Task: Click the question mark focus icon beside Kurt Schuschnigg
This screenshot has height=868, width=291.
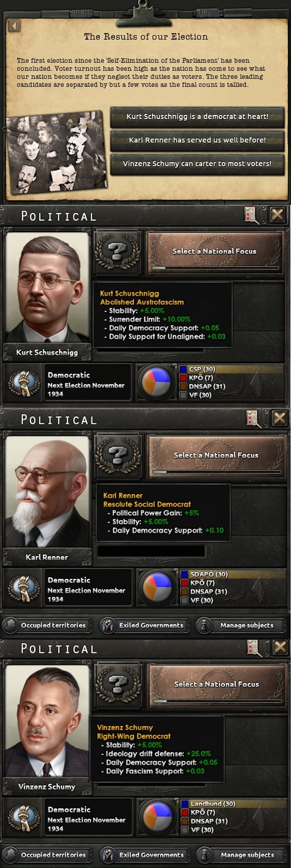Action: coord(117,251)
